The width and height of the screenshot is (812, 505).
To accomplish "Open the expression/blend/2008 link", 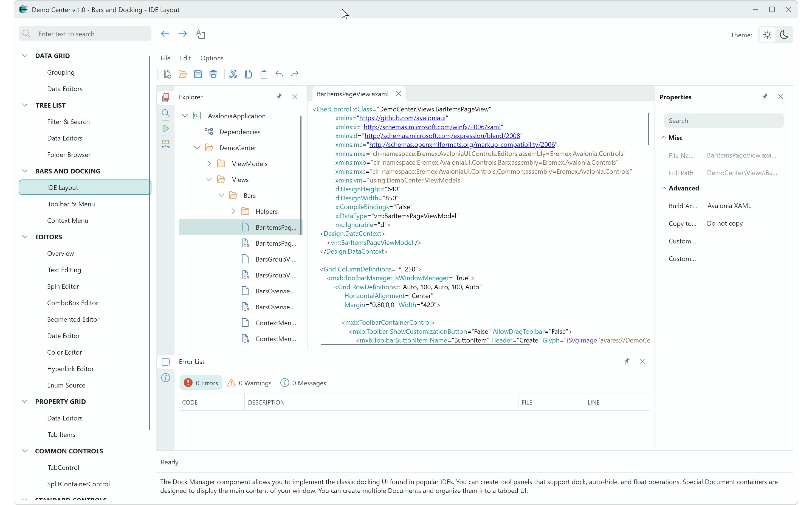I will [x=442, y=136].
